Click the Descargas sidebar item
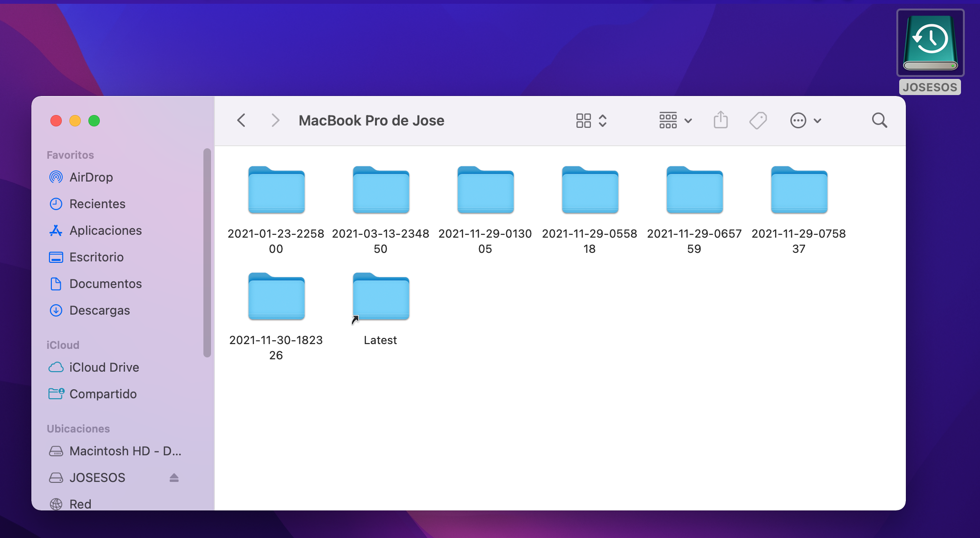980x538 pixels. (99, 310)
